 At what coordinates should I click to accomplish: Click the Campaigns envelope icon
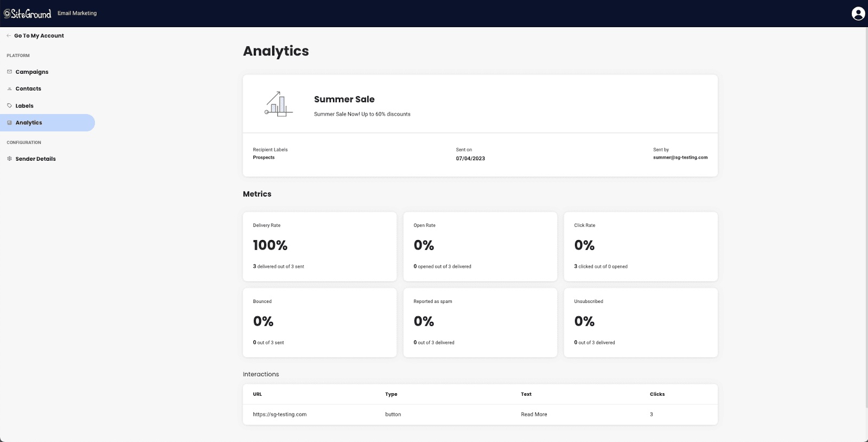coord(9,72)
